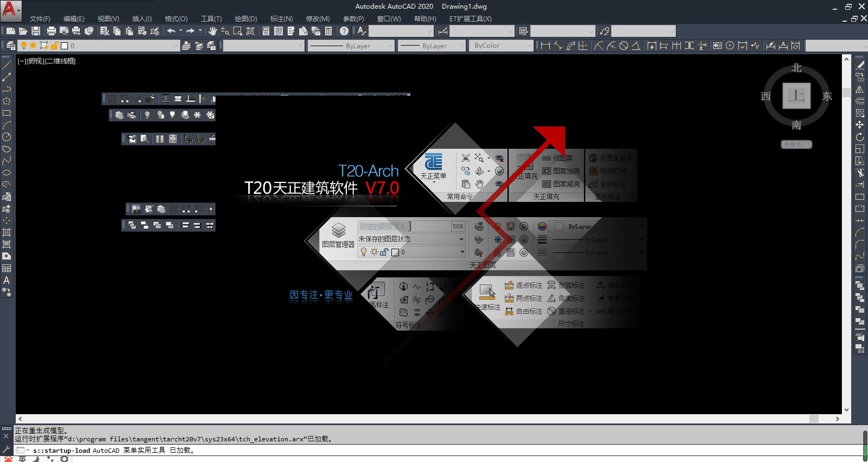Click the Open file folder icon
The width and height of the screenshot is (868, 462).
pos(23,31)
